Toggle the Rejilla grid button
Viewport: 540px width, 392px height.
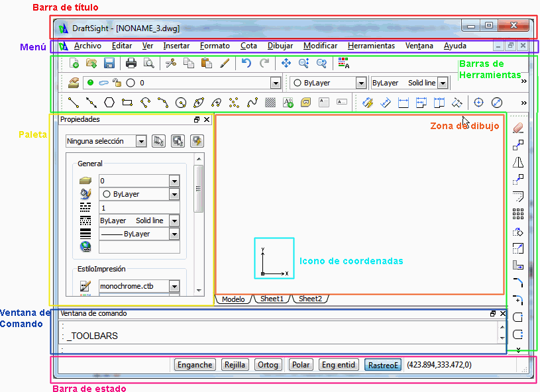point(235,365)
